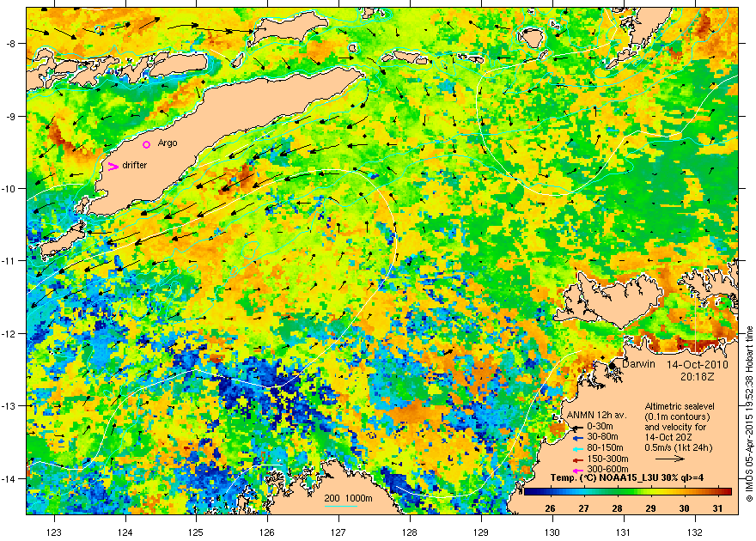Click the longitude axis label '129'

click(481, 532)
